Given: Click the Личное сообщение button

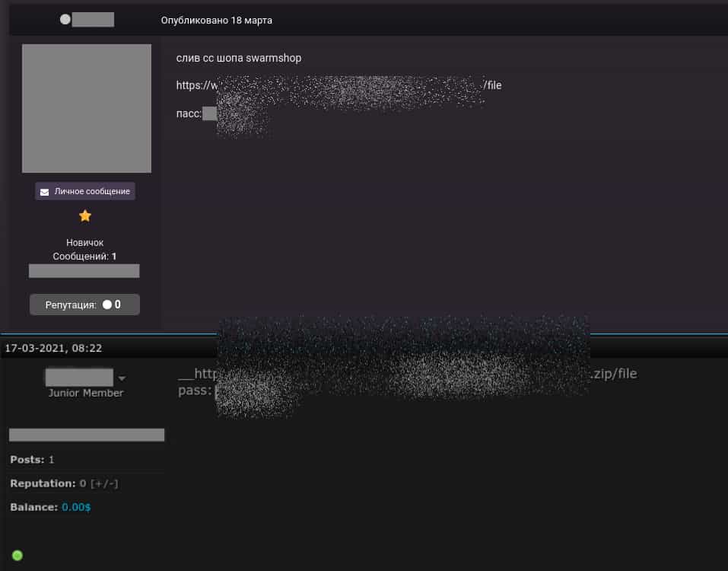Looking at the screenshot, I should [85, 191].
